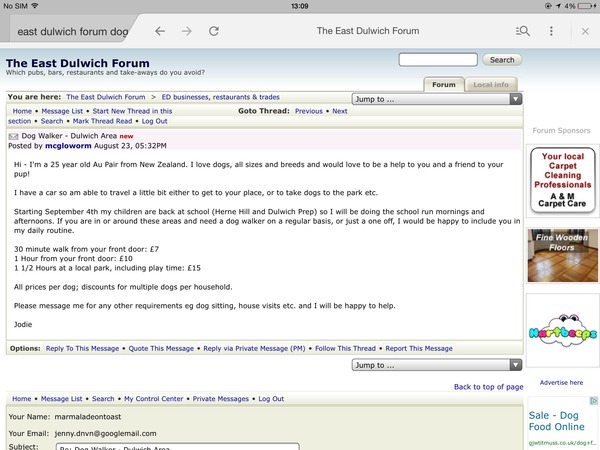This screenshot has width=600, height=450.
Task: Tap the page title in address bar
Action: 368,31
